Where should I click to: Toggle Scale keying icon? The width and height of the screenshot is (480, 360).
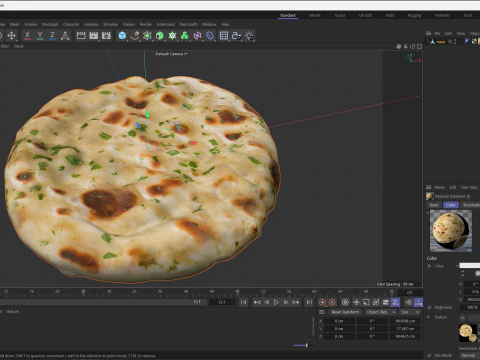366,302
